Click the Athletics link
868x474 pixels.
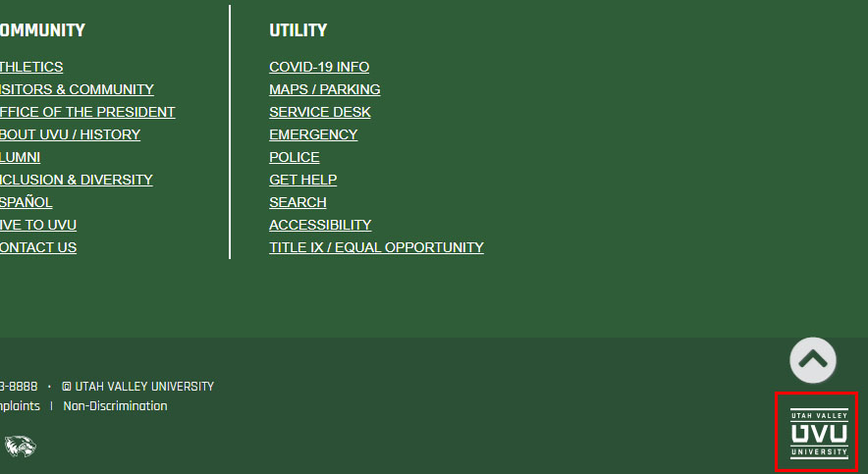pos(31,67)
